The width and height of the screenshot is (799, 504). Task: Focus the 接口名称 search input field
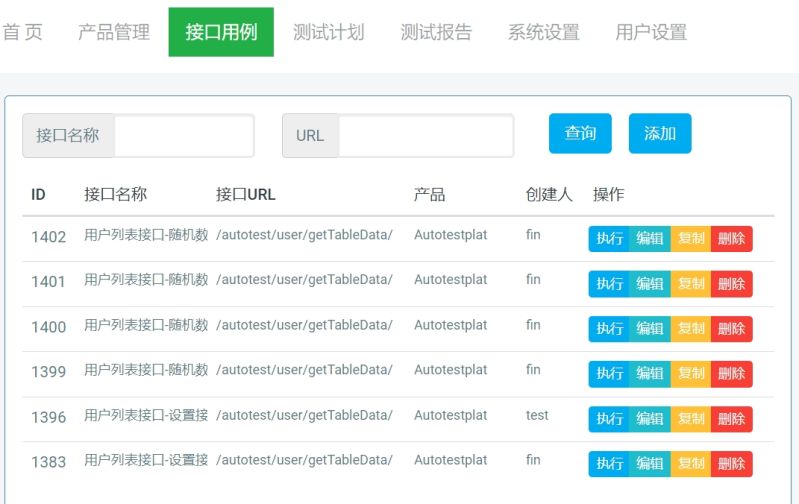[x=184, y=136]
